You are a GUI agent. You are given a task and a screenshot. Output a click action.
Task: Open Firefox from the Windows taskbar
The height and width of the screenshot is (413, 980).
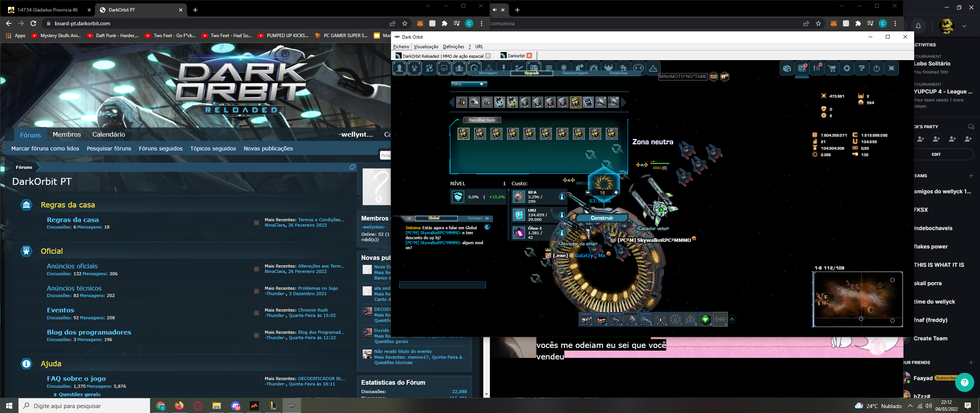(x=179, y=406)
